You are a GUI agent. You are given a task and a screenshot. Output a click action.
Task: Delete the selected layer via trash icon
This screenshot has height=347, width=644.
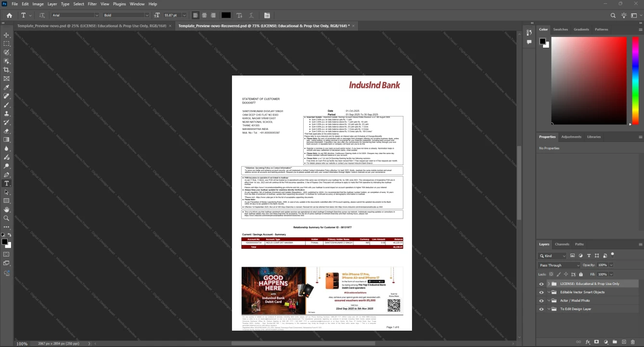pos(632,342)
